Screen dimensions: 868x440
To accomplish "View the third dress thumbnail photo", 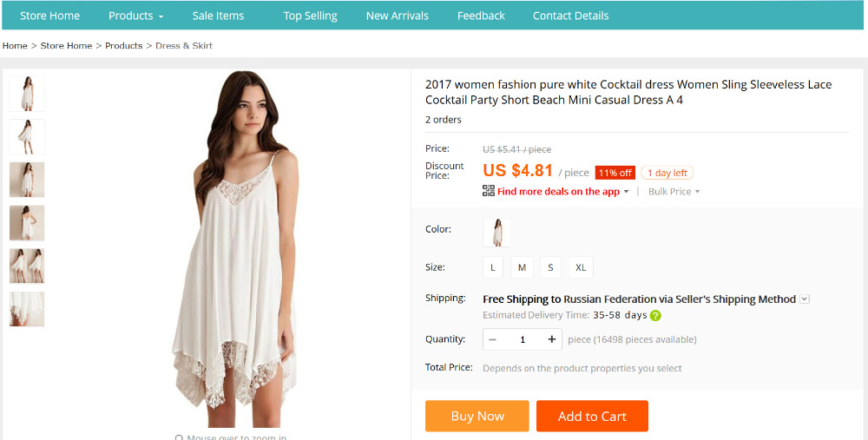I will (x=27, y=180).
